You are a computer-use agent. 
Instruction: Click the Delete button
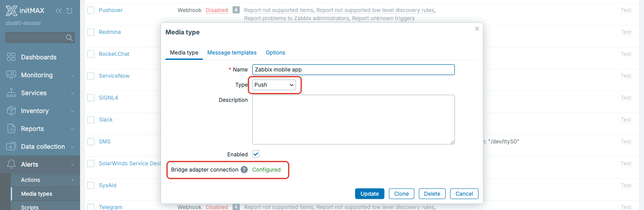432,193
